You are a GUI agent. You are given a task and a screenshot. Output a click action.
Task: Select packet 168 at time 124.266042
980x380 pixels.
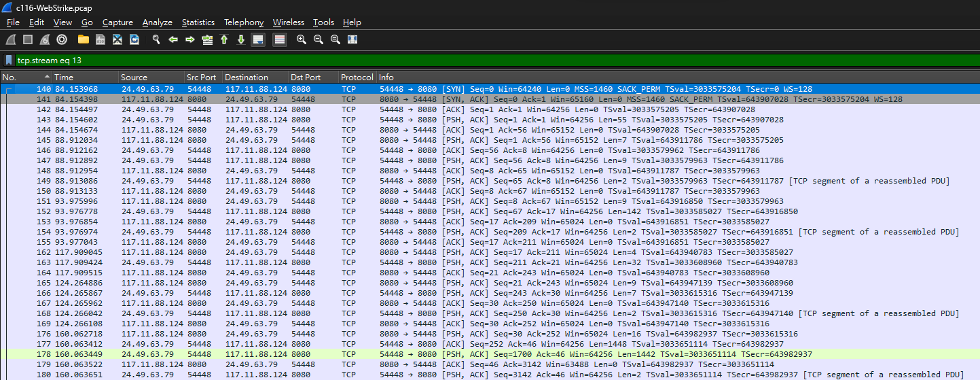tap(490, 313)
